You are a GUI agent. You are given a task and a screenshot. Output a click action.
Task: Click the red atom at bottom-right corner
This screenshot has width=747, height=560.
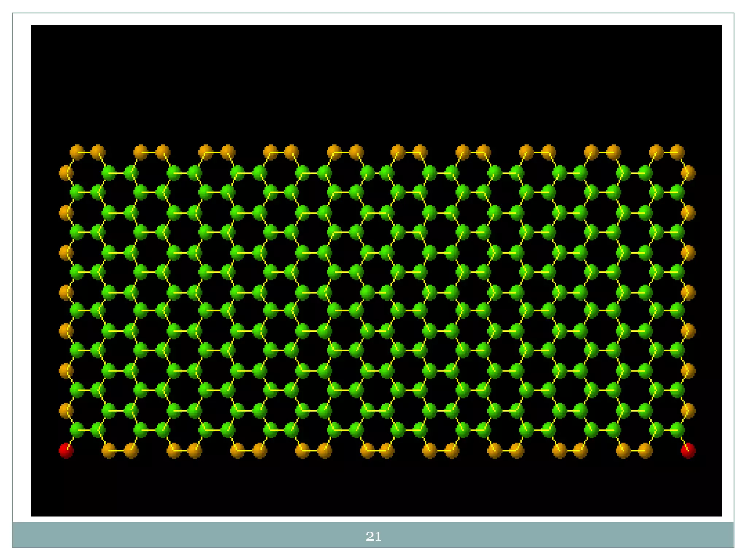pos(688,451)
